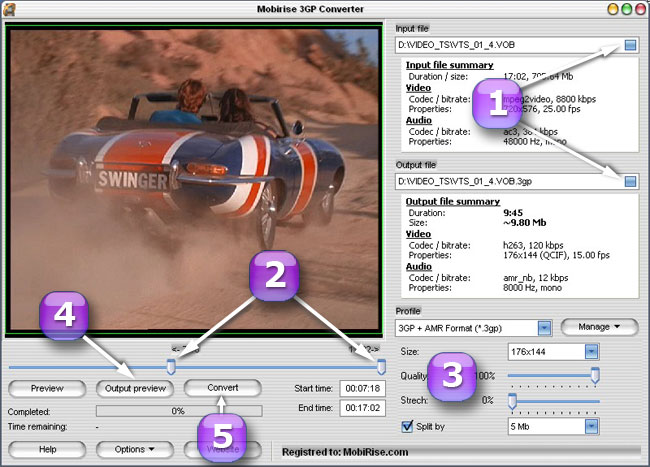This screenshot has height=467, width=650.
Task: Toggle the Split by checkbox
Action: (x=407, y=426)
